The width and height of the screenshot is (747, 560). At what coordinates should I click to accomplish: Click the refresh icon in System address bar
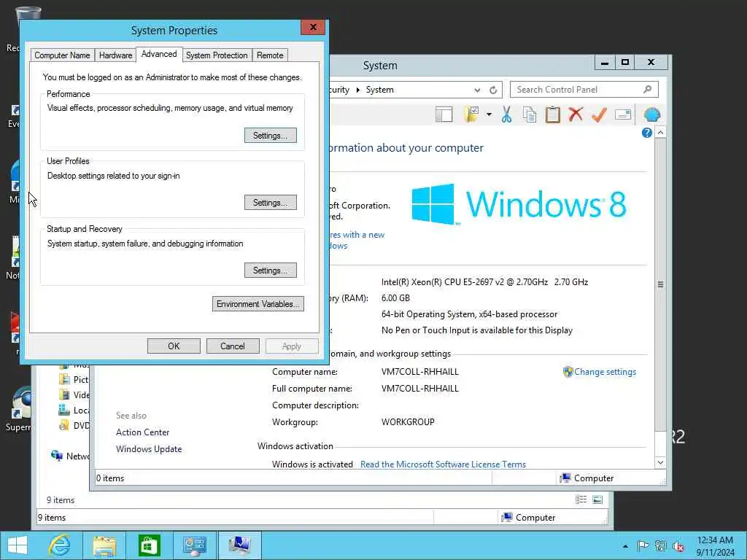coord(493,90)
